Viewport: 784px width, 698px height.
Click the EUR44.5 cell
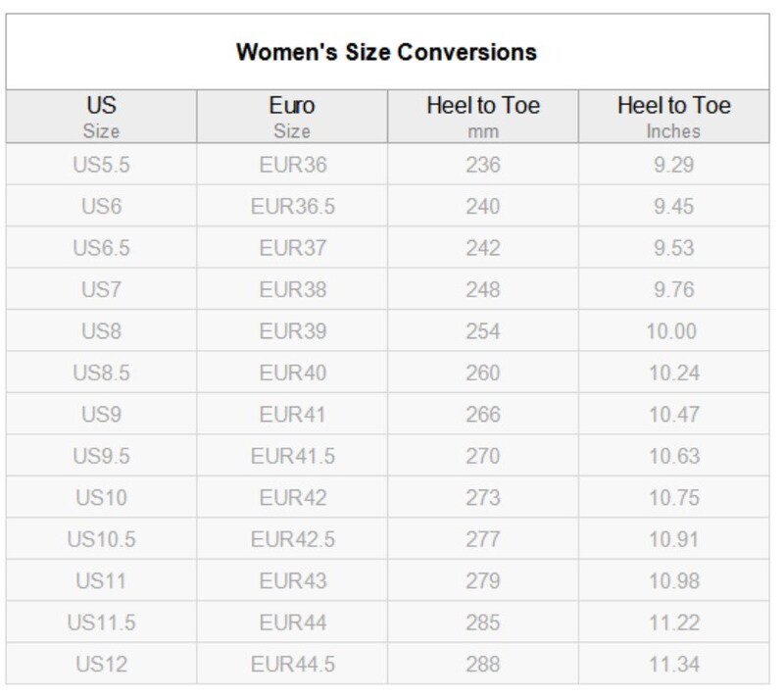[x=292, y=664]
